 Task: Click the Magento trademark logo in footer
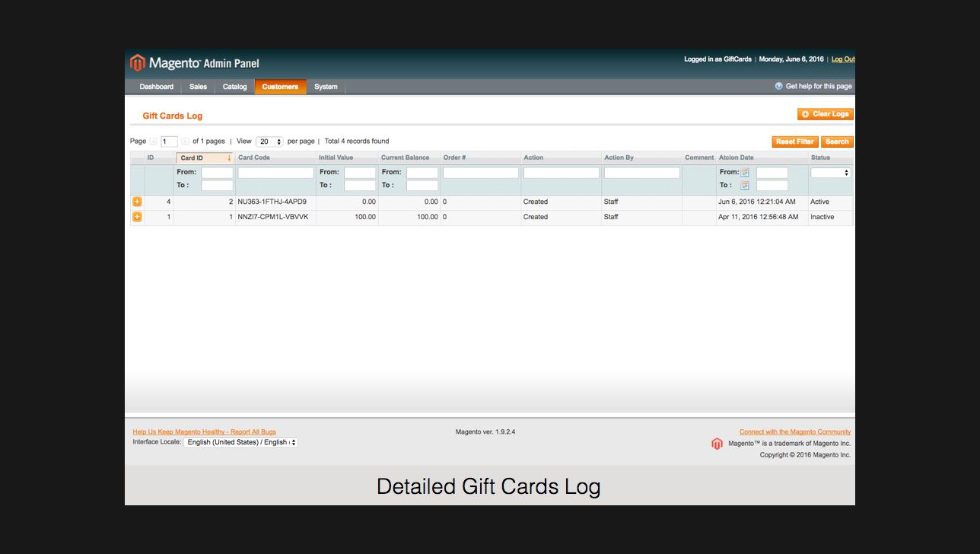click(x=717, y=444)
